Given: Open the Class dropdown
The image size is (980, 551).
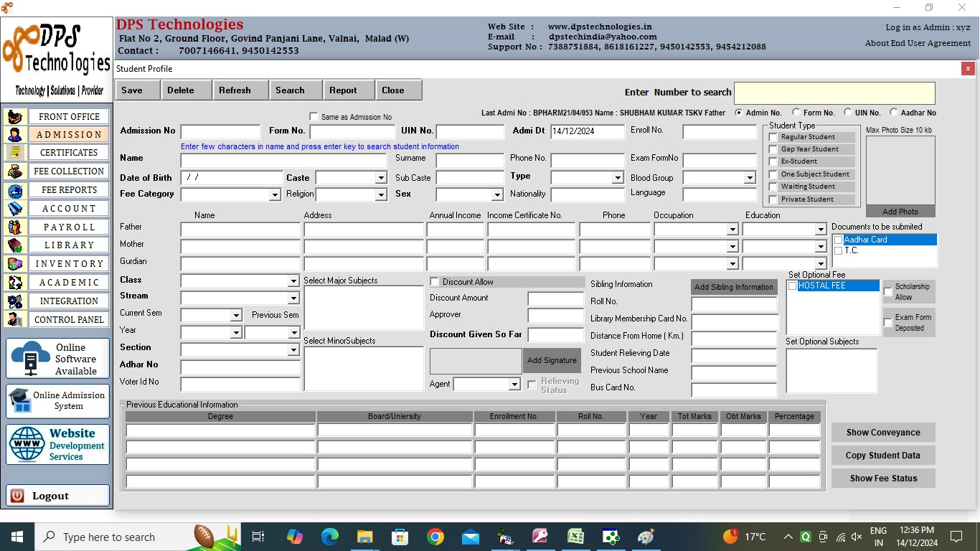Looking at the screenshot, I should pyautogui.click(x=293, y=281).
